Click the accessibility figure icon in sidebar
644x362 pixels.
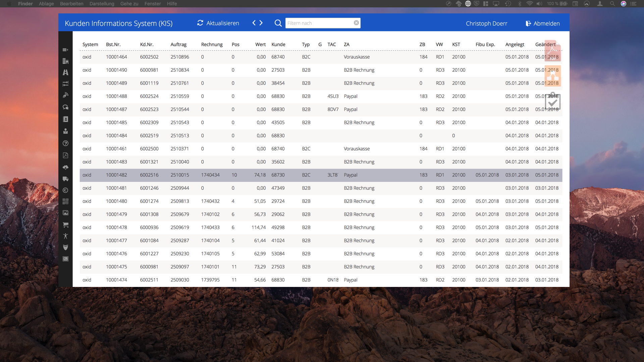tap(65, 236)
